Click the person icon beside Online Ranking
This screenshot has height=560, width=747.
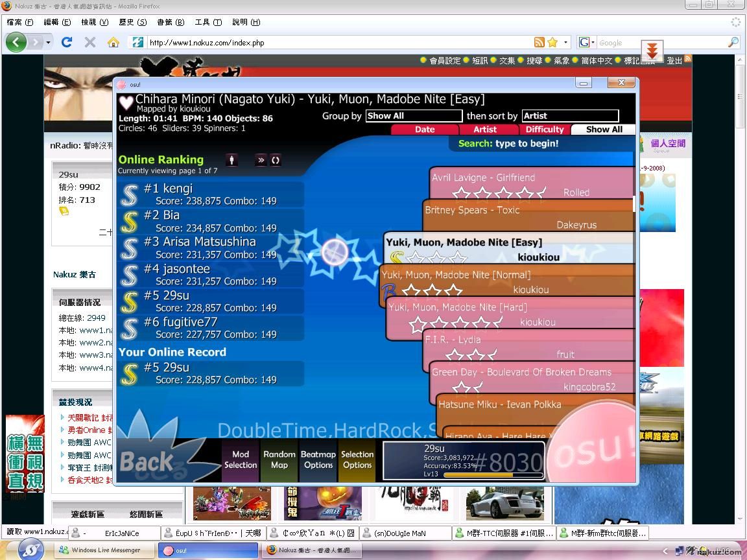(231, 160)
